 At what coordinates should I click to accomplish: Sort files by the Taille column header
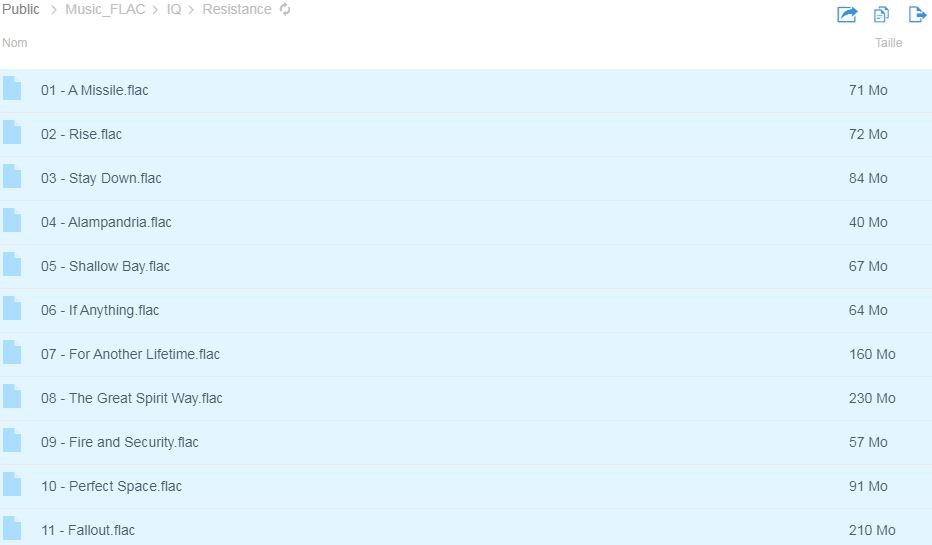(x=888, y=43)
